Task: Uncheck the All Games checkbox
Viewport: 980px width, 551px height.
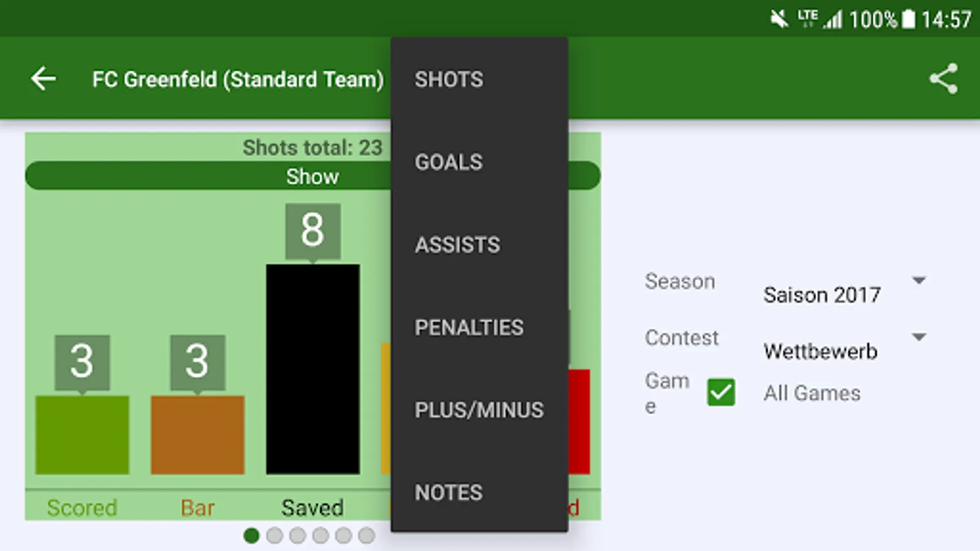Action: click(721, 392)
